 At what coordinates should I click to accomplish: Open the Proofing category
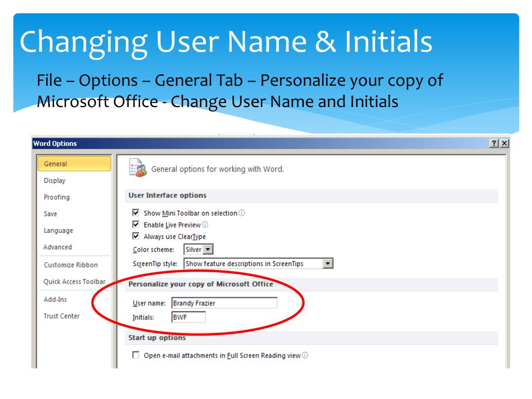[x=57, y=197]
